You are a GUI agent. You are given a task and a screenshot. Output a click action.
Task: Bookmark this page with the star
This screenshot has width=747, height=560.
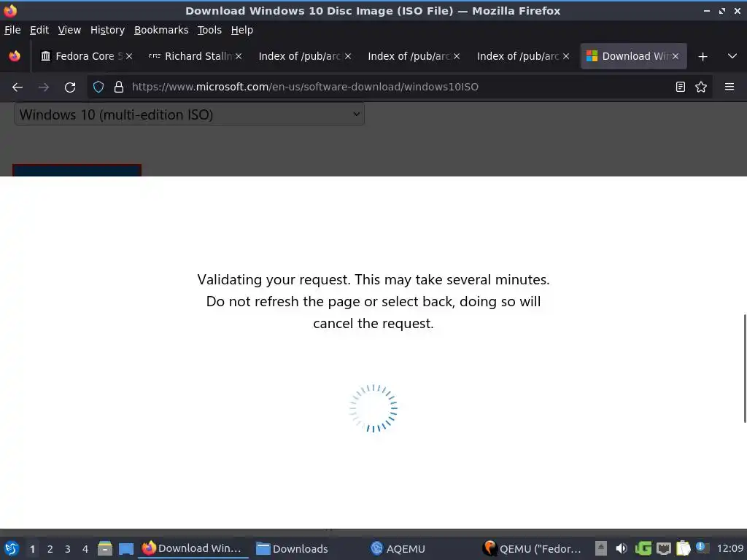click(x=701, y=87)
